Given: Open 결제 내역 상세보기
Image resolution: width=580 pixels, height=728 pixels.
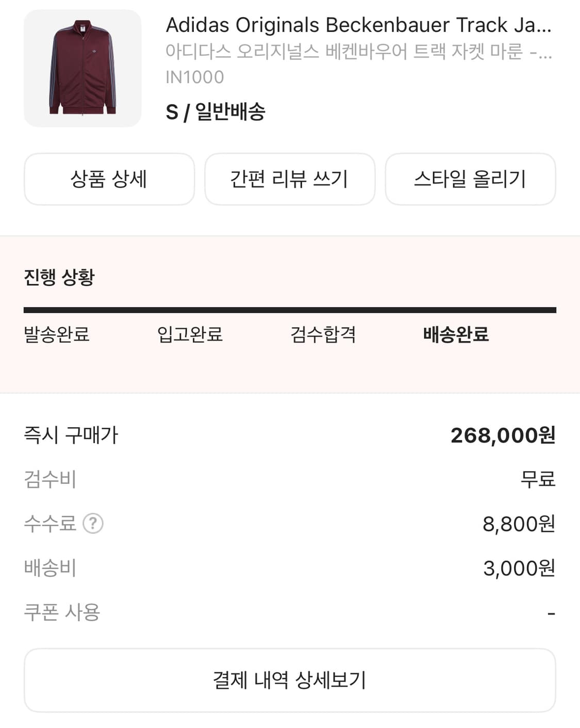Looking at the screenshot, I should pos(290,680).
